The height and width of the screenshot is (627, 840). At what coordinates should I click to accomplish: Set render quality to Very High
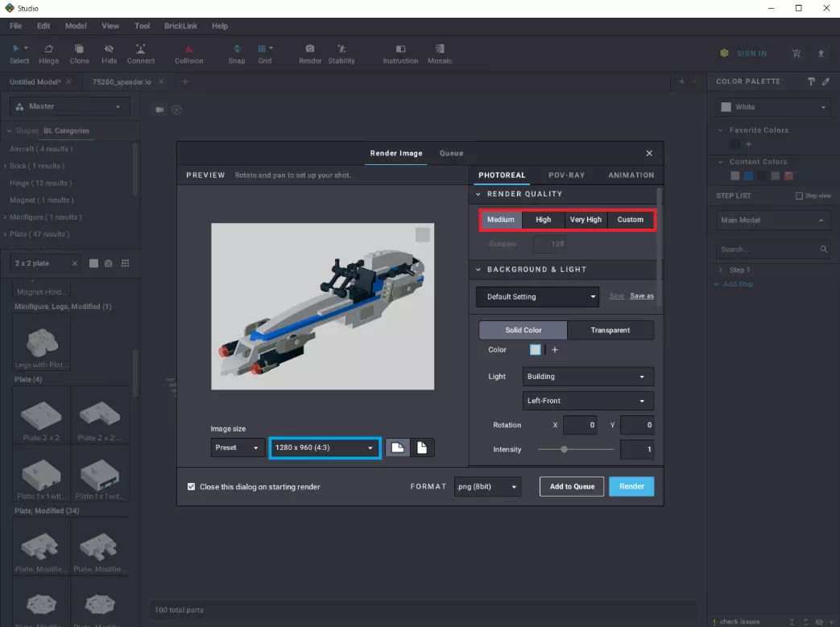coord(586,220)
